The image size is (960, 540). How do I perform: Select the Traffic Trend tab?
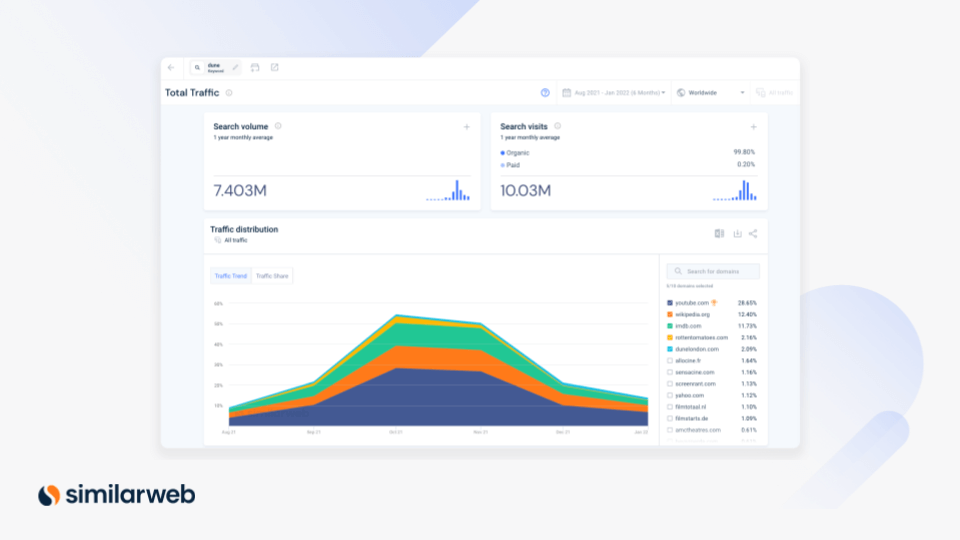(231, 276)
